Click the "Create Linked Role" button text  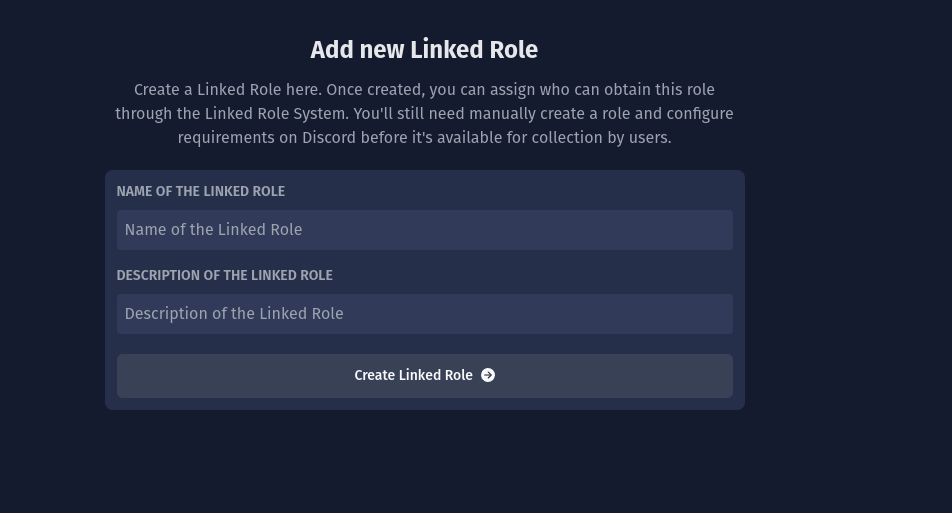tap(413, 375)
